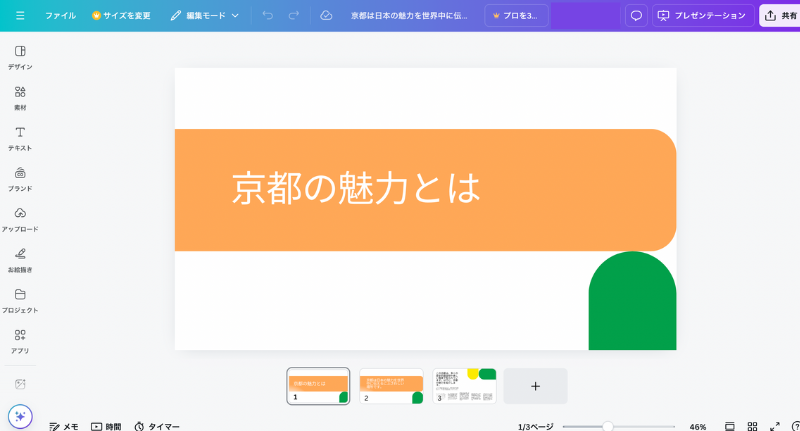800x431 pixels.
Task: Open the デザイン panel
Action: tap(20, 57)
